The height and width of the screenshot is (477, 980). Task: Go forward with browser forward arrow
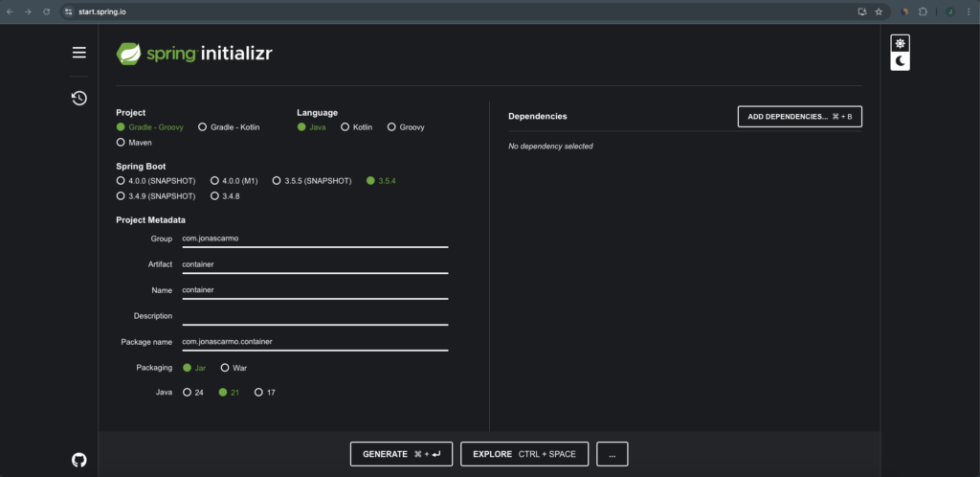point(28,11)
